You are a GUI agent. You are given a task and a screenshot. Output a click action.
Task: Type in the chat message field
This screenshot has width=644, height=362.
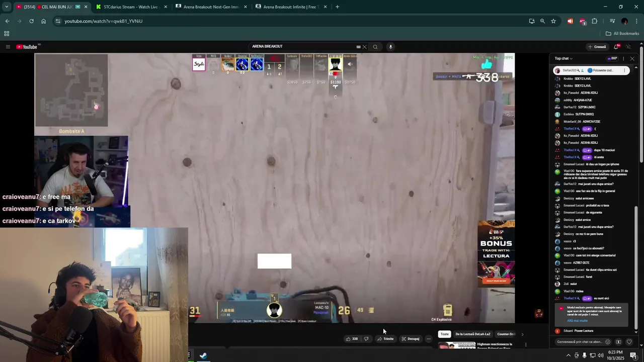pyautogui.click(x=580, y=342)
